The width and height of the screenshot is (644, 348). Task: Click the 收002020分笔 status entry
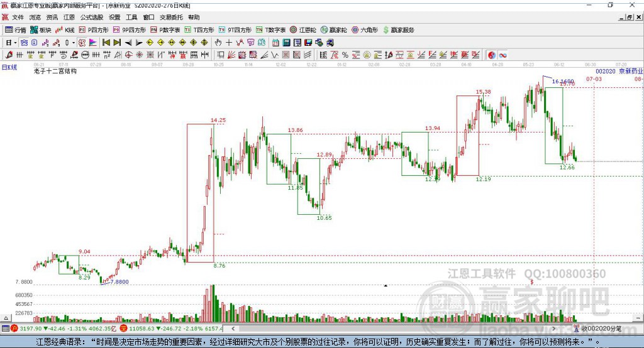click(x=601, y=329)
